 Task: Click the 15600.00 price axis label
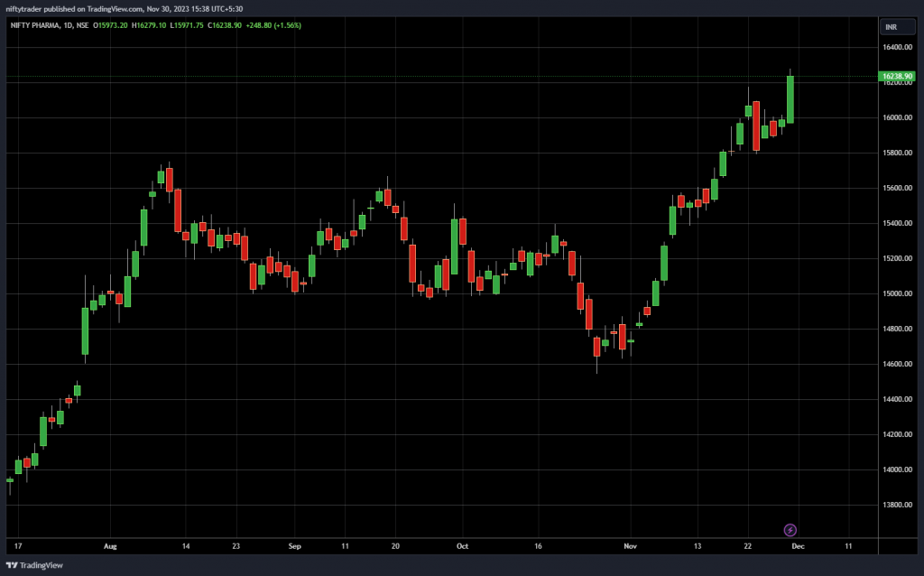pos(897,188)
